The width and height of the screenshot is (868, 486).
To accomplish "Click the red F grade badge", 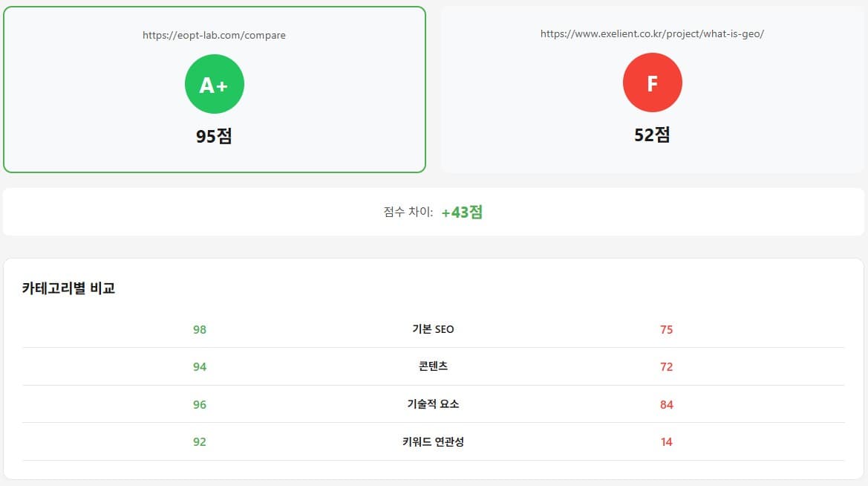I will [653, 82].
